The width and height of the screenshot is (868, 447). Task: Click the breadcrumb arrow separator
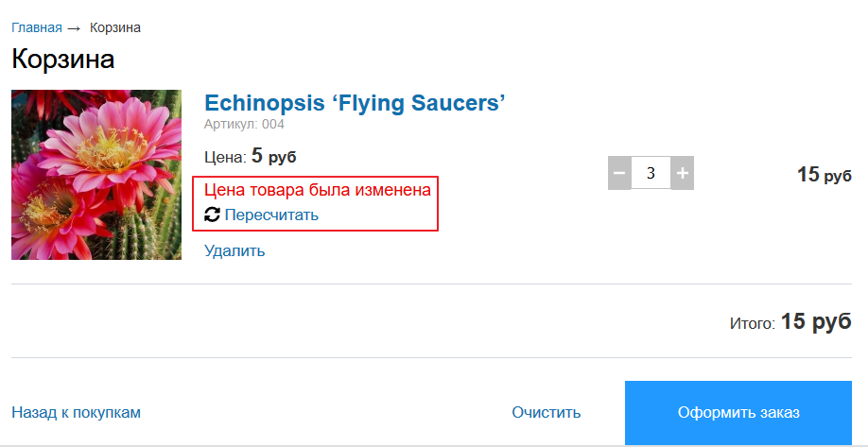74,28
